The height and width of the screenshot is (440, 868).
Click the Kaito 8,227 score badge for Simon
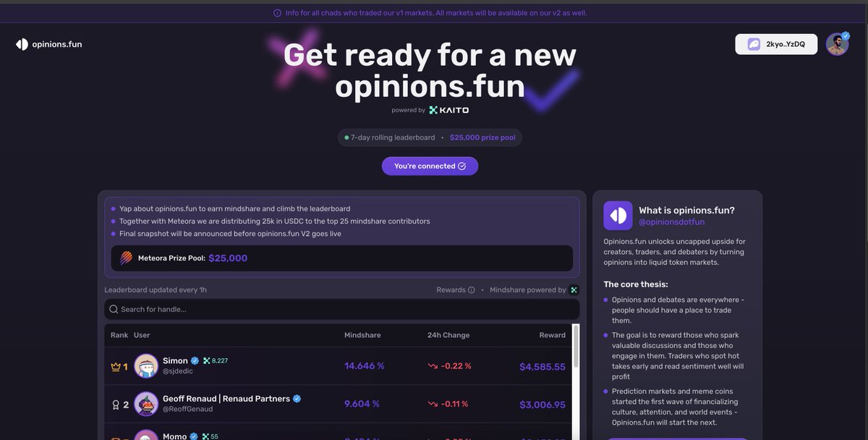click(x=216, y=360)
